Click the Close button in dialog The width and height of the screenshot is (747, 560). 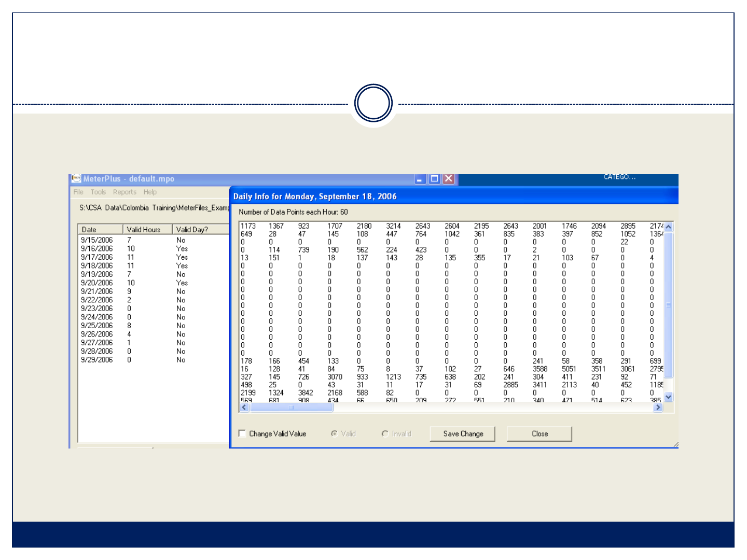point(539,433)
